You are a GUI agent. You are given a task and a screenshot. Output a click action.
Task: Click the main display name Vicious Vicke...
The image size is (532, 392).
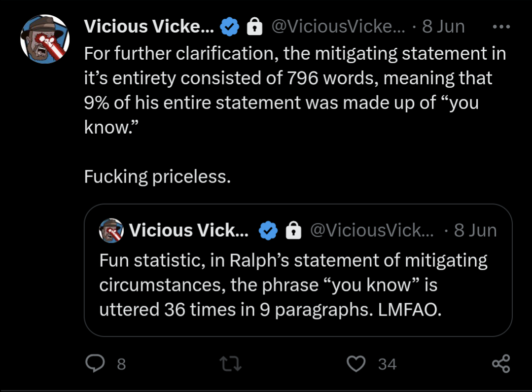[149, 27]
